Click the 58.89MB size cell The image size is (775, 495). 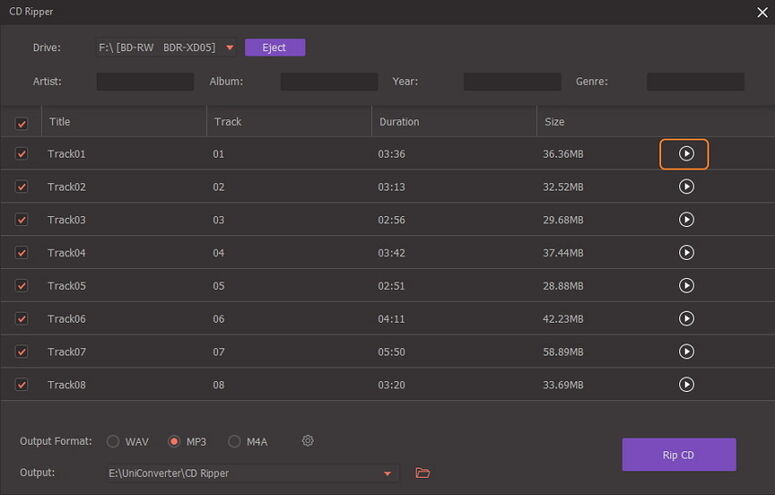[563, 352]
